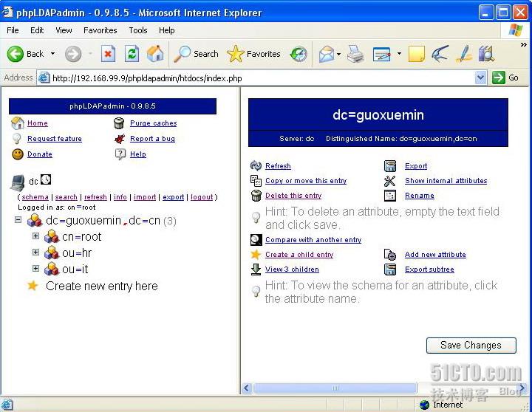Click the yellow note toolbar icon
Viewport: 532px width, 412px height.
(417, 54)
